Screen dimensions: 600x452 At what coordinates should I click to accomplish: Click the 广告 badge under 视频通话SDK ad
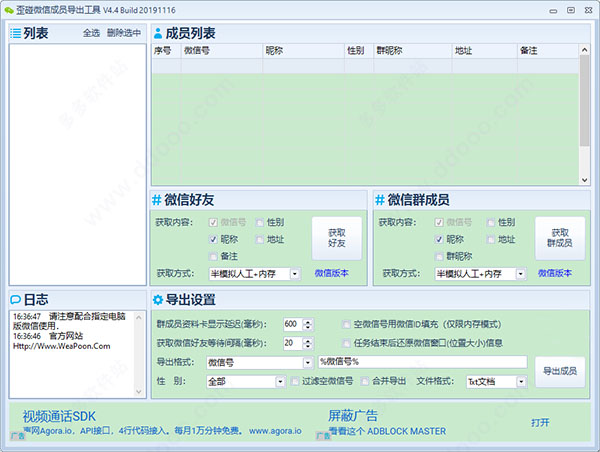click(x=18, y=436)
